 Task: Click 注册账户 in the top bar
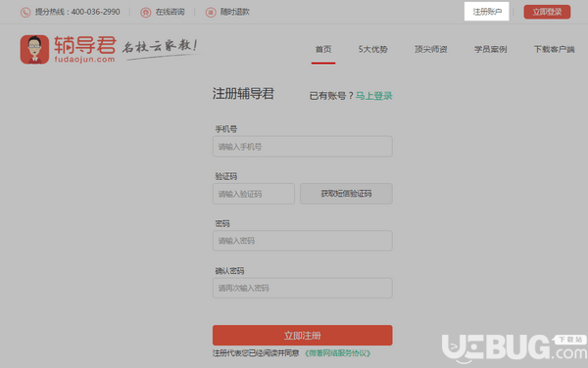pos(487,12)
